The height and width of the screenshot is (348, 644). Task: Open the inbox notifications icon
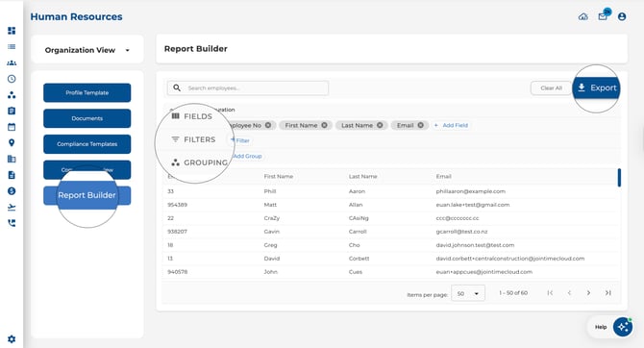[603, 16]
